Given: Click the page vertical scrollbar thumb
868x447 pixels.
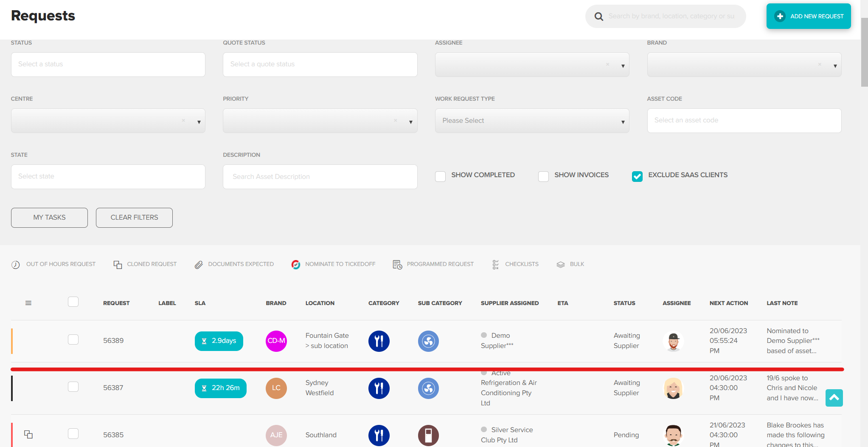Looking at the screenshot, I should 864,52.
